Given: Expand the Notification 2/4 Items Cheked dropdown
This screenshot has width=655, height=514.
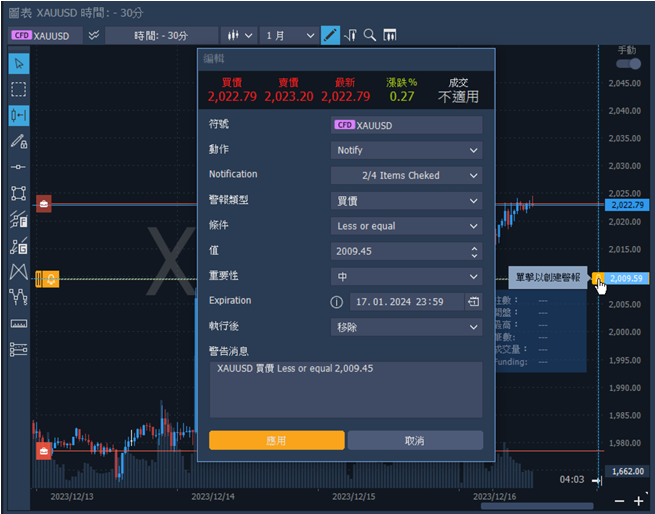Looking at the screenshot, I should [406, 175].
